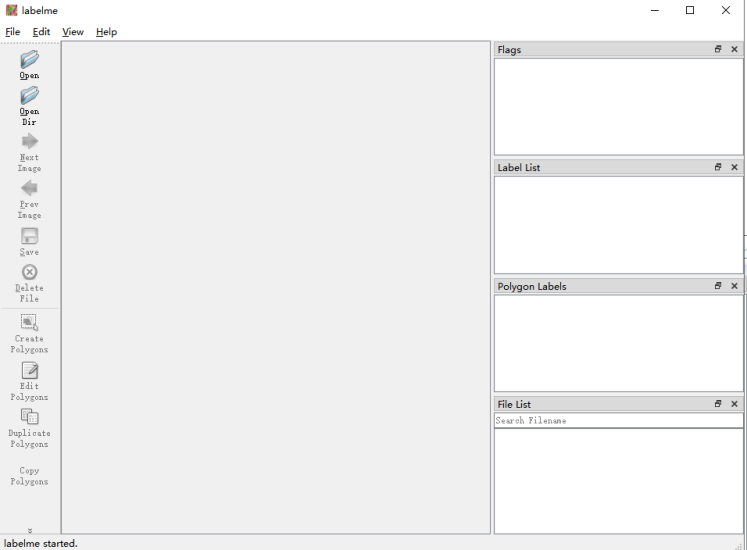Close the Label List panel

[734, 167]
